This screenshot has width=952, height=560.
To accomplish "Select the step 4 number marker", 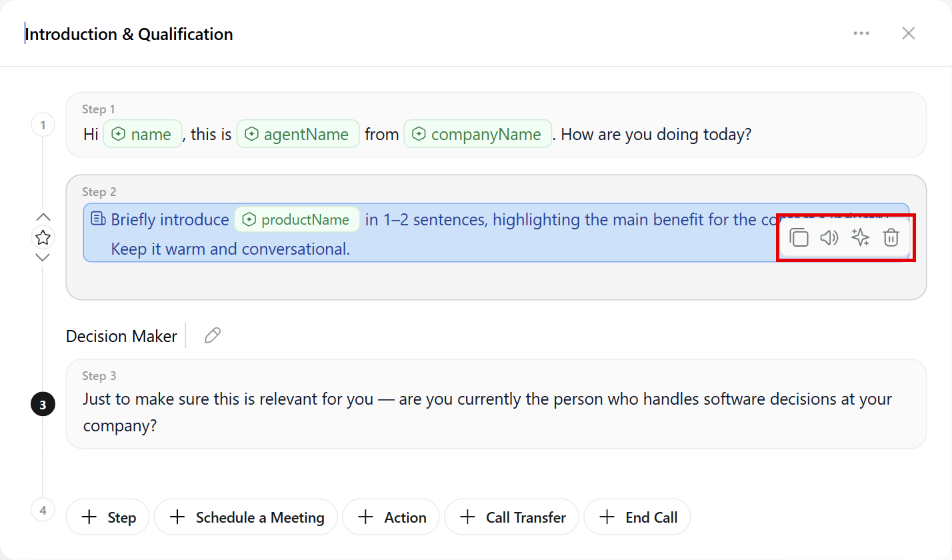I will coord(43,511).
